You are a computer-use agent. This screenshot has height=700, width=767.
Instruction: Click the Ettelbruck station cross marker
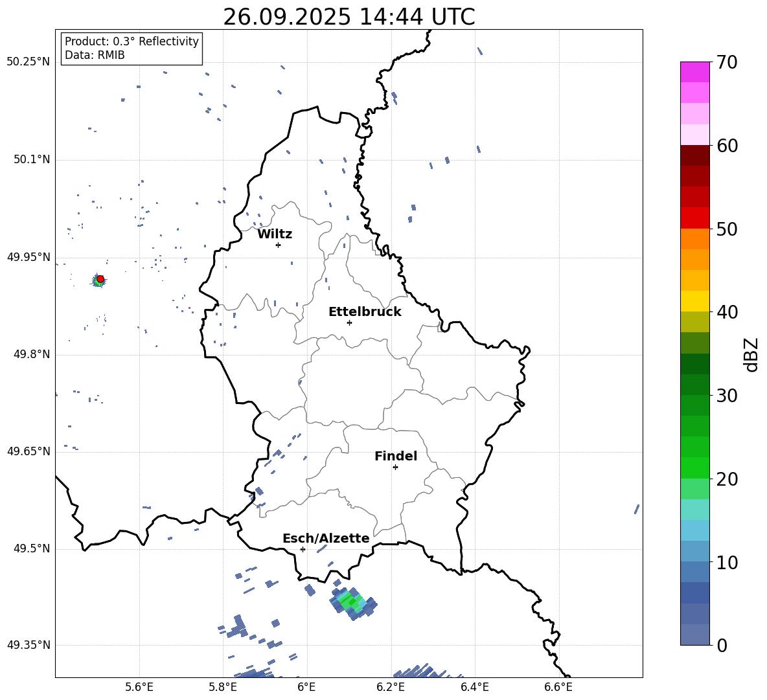(x=349, y=322)
